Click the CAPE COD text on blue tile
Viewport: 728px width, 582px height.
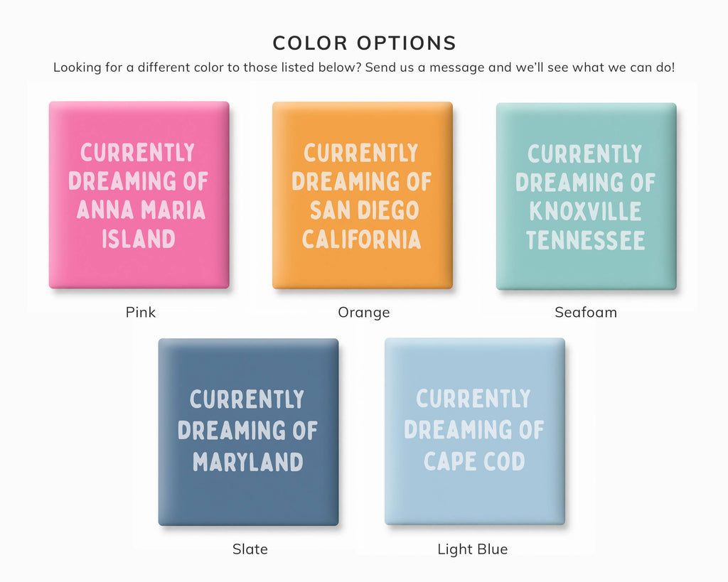point(474,461)
